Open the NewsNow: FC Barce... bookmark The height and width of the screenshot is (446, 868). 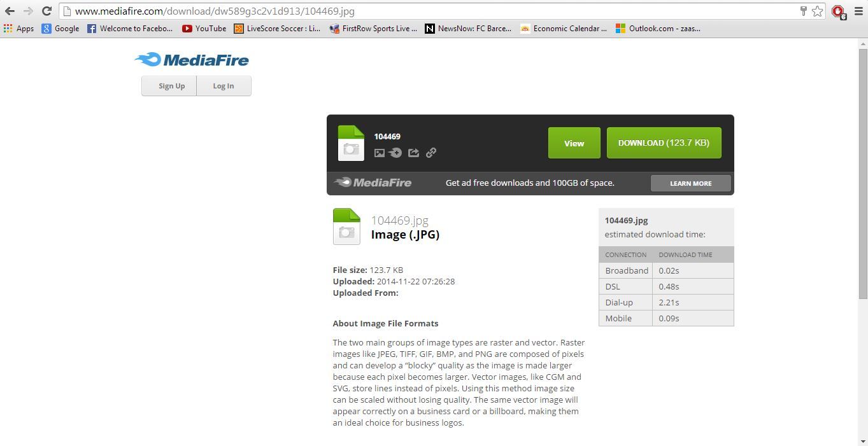click(468, 28)
